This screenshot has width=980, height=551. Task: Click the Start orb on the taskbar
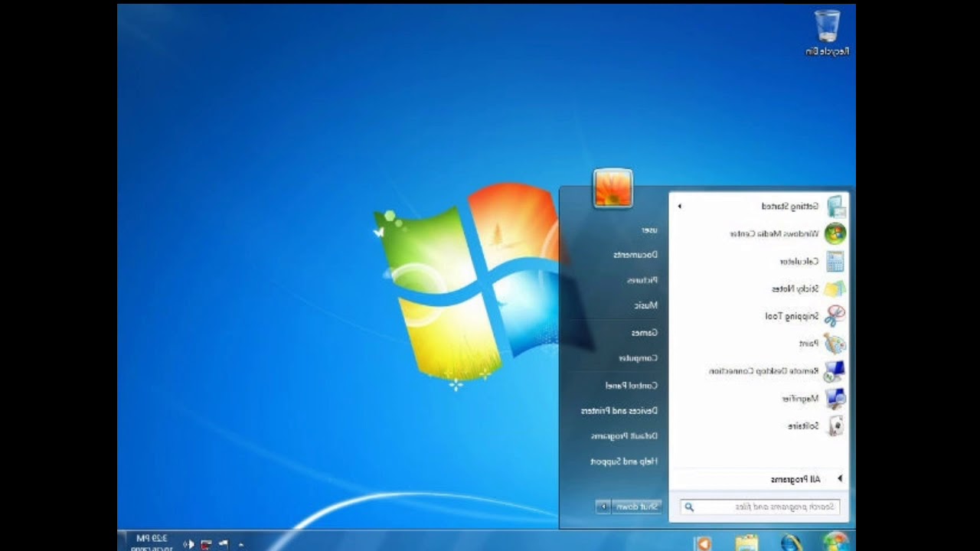(x=835, y=541)
